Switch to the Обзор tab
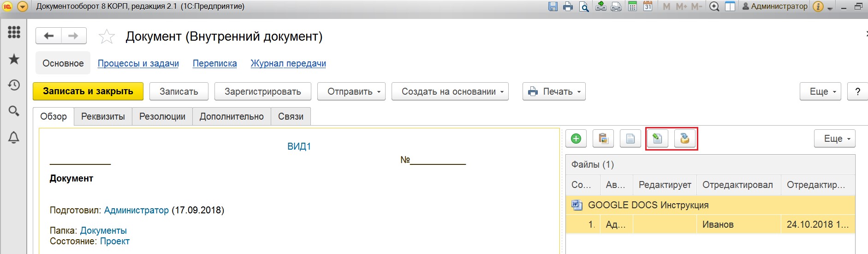 (x=54, y=116)
